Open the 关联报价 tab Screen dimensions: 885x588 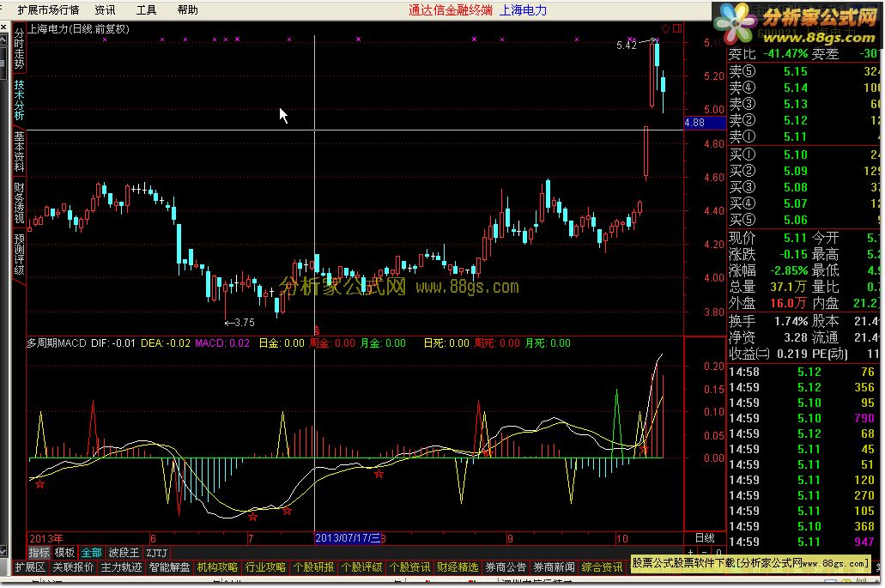[x=73, y=567]
